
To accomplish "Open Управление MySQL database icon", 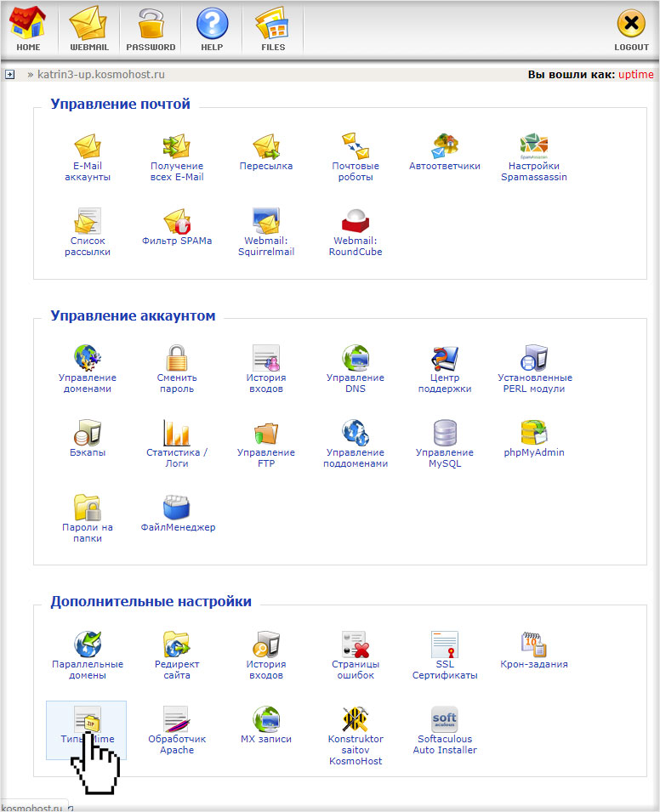I will 445,433.
